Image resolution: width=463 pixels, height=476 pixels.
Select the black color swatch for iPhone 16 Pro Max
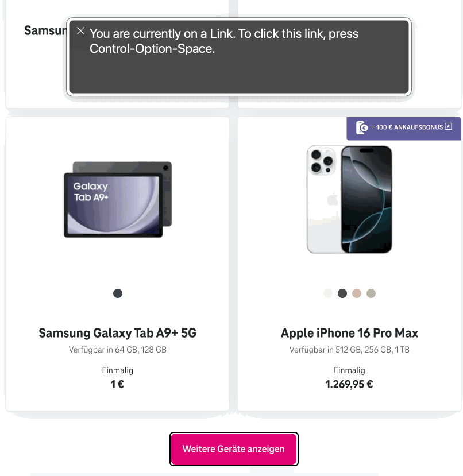342,293
